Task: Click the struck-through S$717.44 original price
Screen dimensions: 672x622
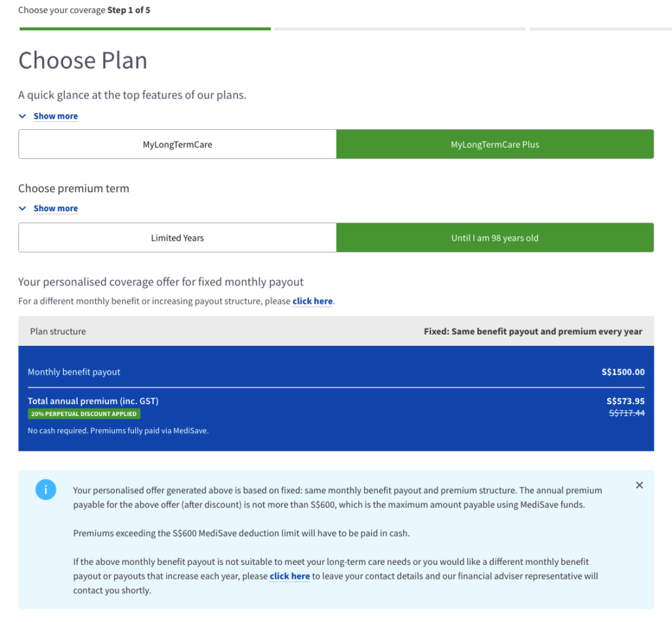Action: coord(627,413)
